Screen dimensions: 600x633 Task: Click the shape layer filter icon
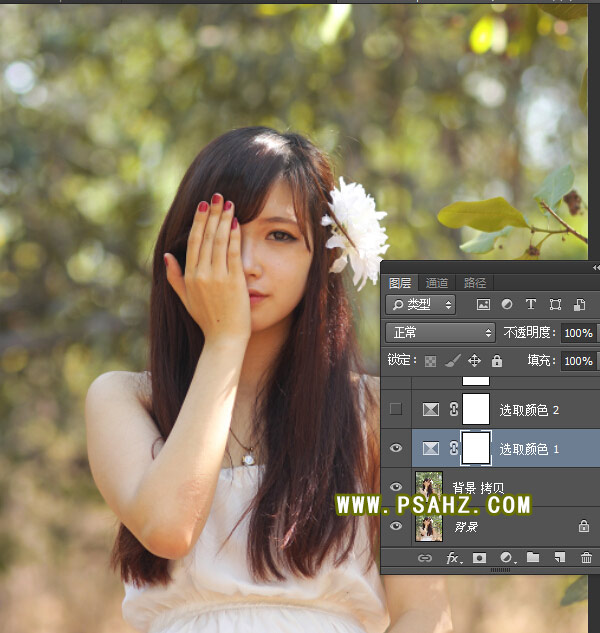[x=555, y=304]
